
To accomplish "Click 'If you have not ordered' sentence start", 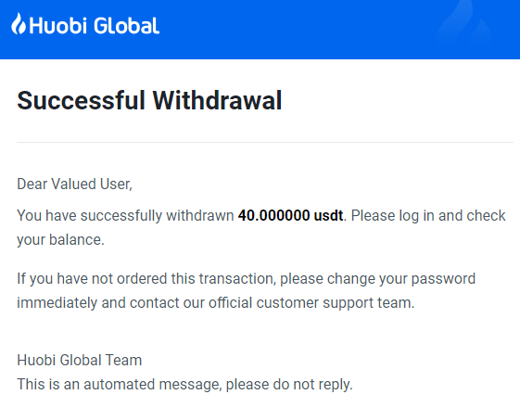I will click(x=92, y=279).
